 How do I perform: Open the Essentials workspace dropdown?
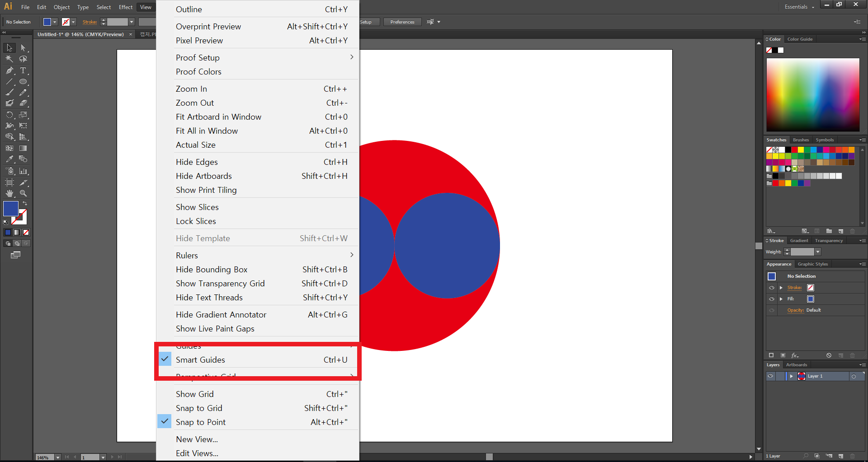click(x=799, y=7)
